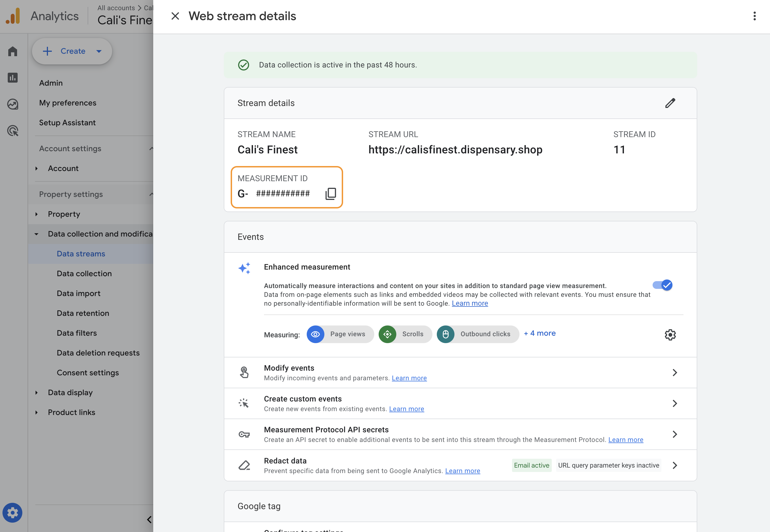
Task: Open Setup Assistant in the sidebar
Action: (x=68, y=123)
